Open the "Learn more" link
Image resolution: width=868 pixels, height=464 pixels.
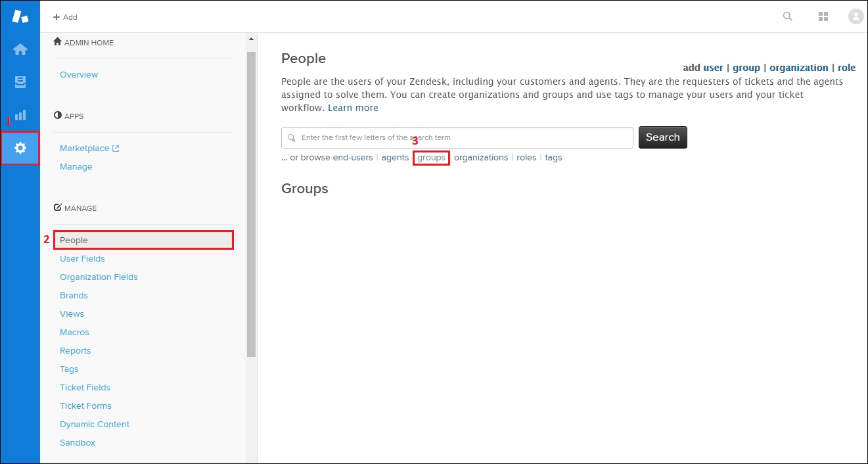353,107
